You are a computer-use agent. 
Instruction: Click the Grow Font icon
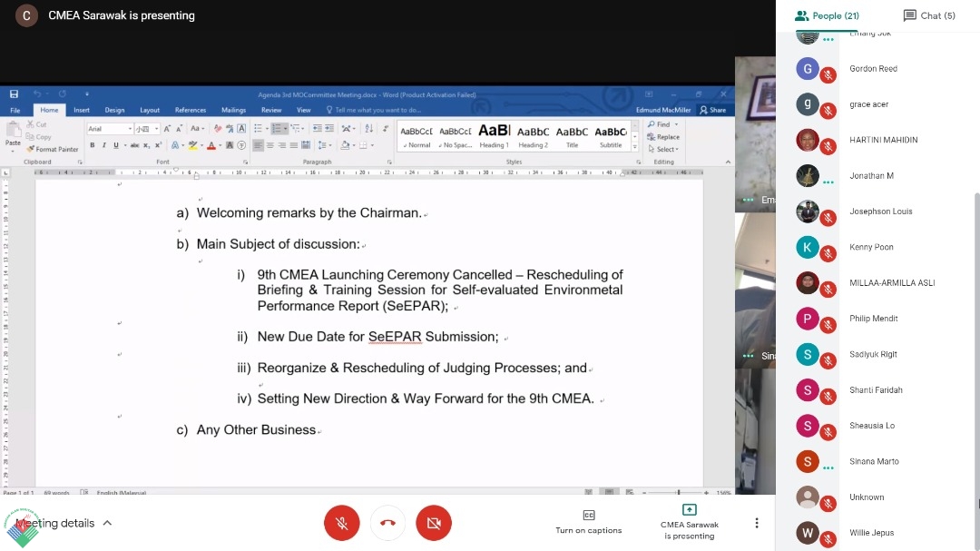click(x=167, y=128)
